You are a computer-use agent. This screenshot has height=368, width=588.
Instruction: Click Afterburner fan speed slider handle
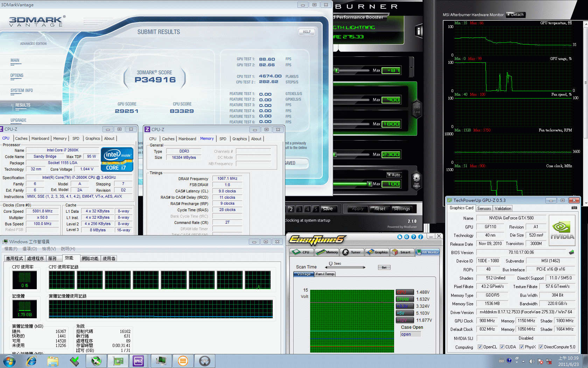coord(369,184)
